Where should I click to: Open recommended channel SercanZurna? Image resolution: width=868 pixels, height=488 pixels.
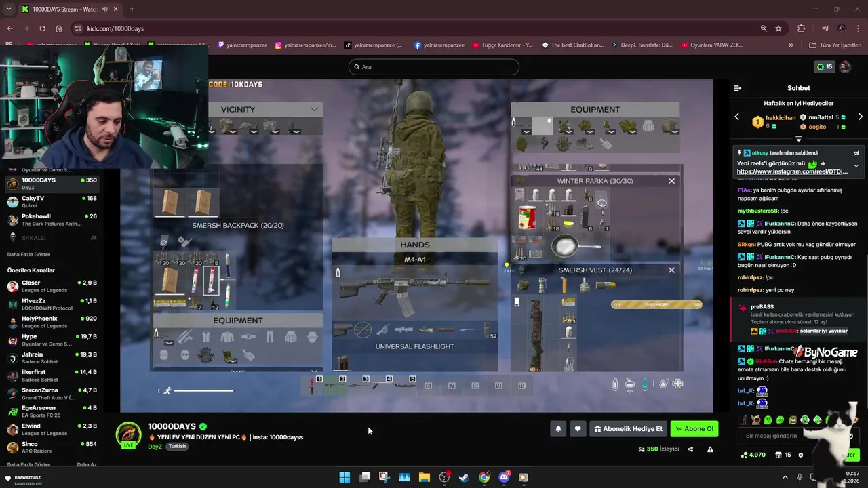(52, 394)
